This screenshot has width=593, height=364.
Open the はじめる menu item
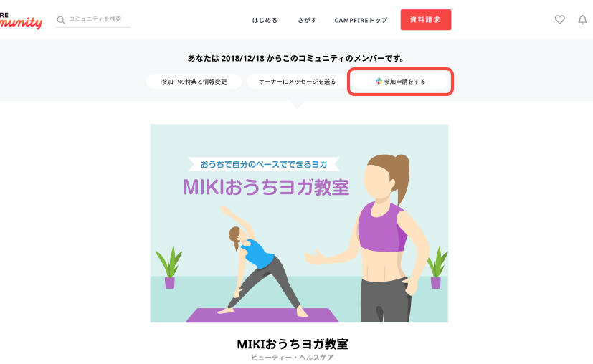coord(265,20)
